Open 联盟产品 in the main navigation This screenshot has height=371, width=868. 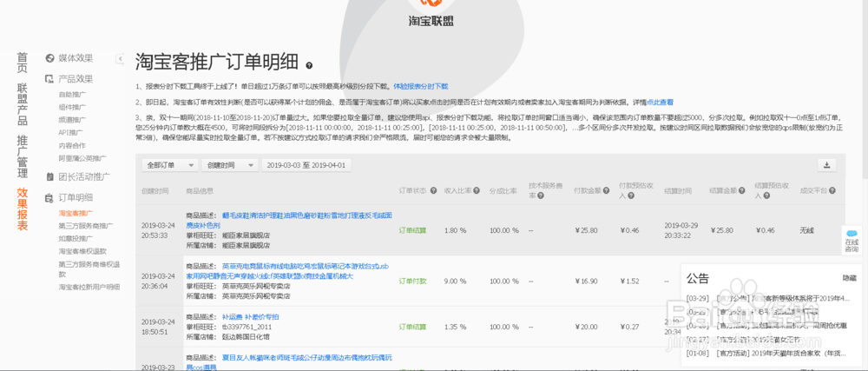(x=23, y=104)
